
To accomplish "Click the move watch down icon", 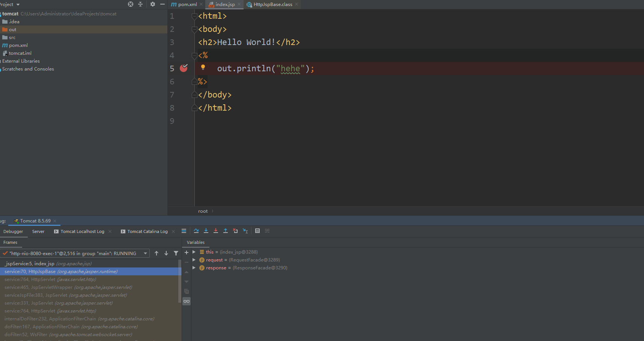I will coord(187,282).
